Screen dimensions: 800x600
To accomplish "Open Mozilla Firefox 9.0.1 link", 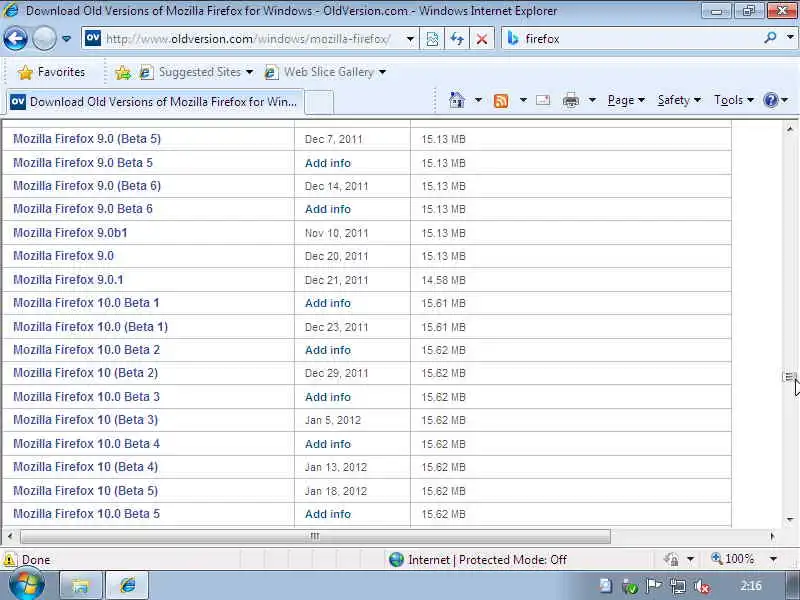I will click(x=68, y=280).
